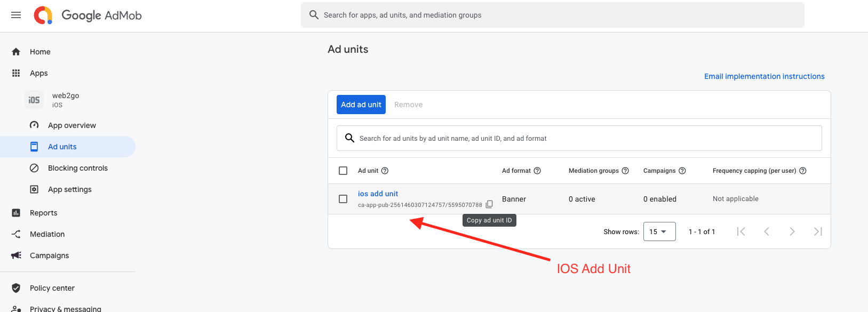Open the ios add unit link

378,194
